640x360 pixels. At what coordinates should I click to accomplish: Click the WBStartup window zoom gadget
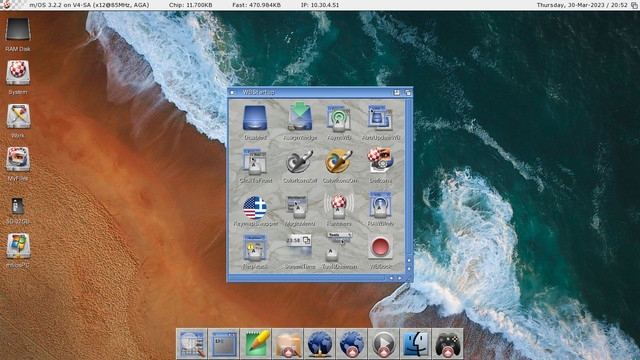point(397,93)
